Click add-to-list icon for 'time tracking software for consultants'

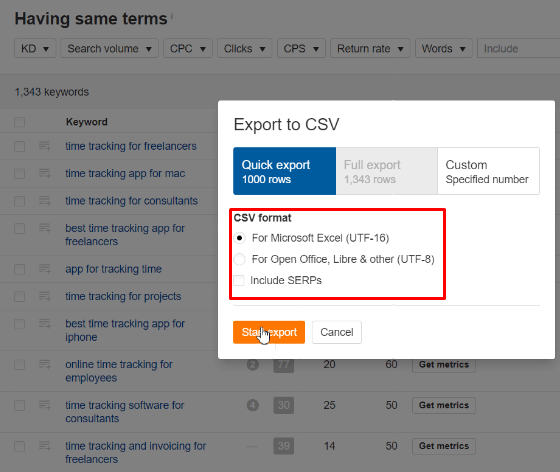pos(45,405)
